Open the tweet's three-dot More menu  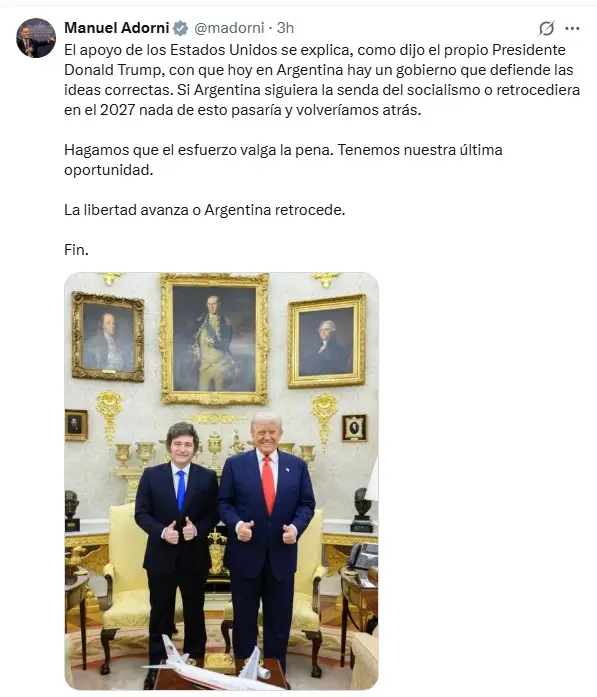tap(572, 28)
